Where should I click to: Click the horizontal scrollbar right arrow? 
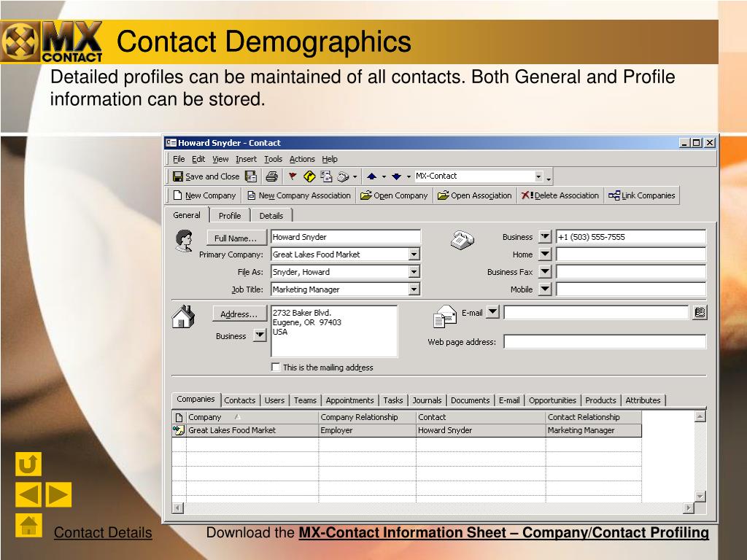pyautogui.click(x=688, y=508)
